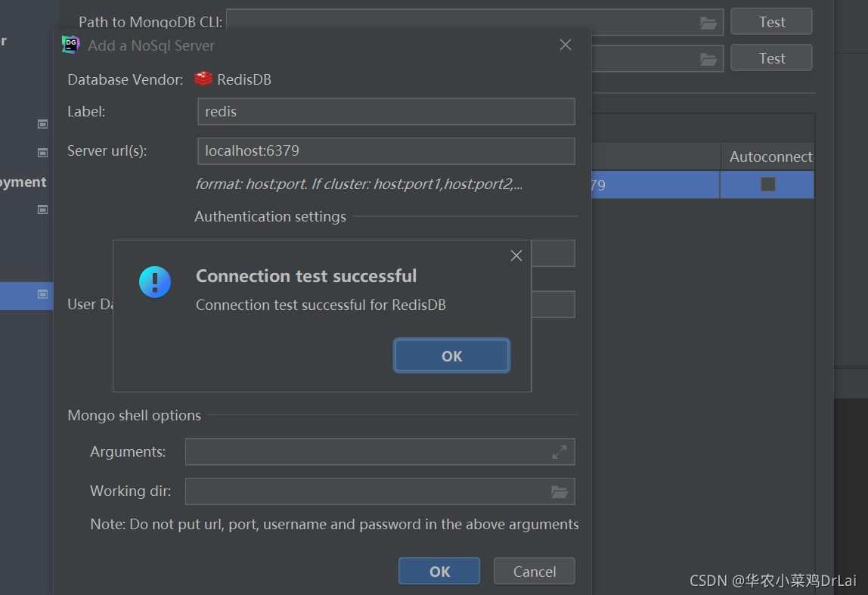Confirm the connection test message with OK
Screen dimensions: 868x595
tap(451, 356)
